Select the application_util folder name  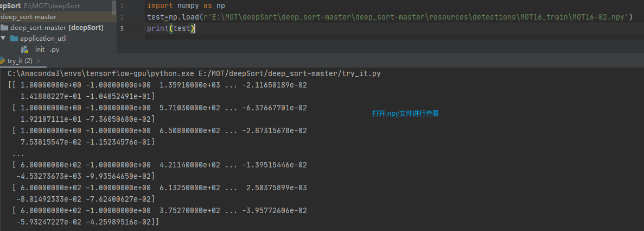[x=43, y=38]
